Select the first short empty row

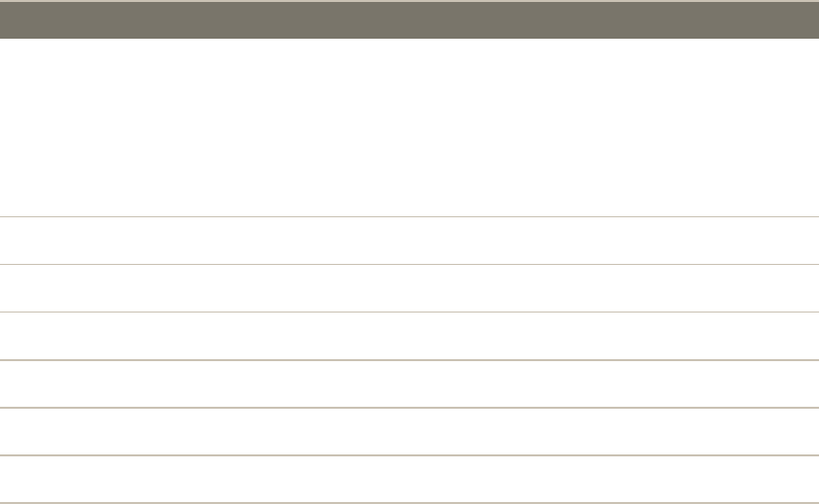click(410, 240)
